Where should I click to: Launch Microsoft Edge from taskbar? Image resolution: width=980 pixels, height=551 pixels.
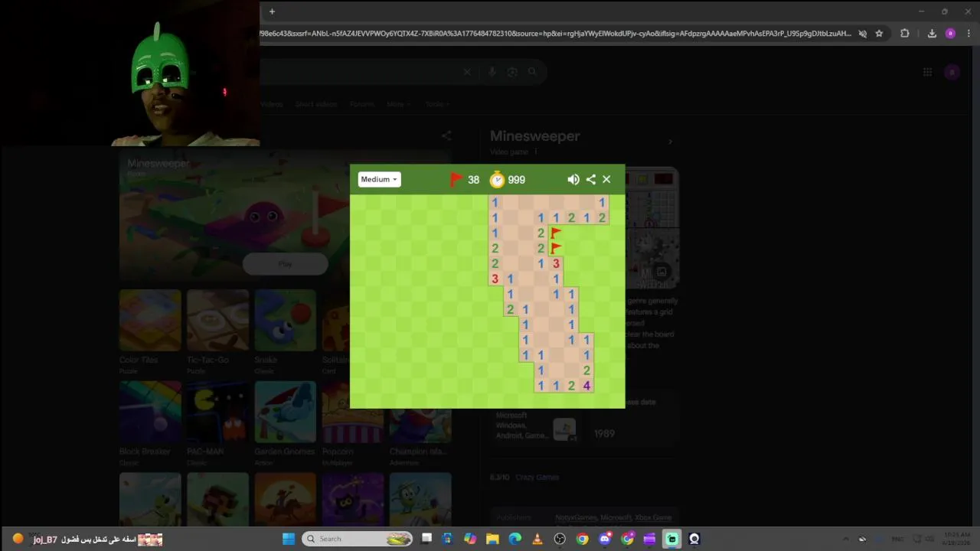[514, 539]
